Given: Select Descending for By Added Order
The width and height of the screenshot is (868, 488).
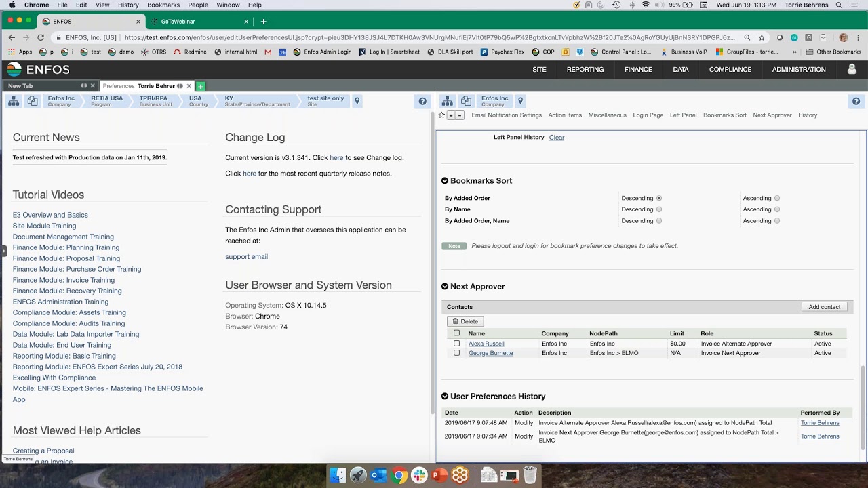Looking at the screenshot, I should pyautogui.click(x=659, y=199).
